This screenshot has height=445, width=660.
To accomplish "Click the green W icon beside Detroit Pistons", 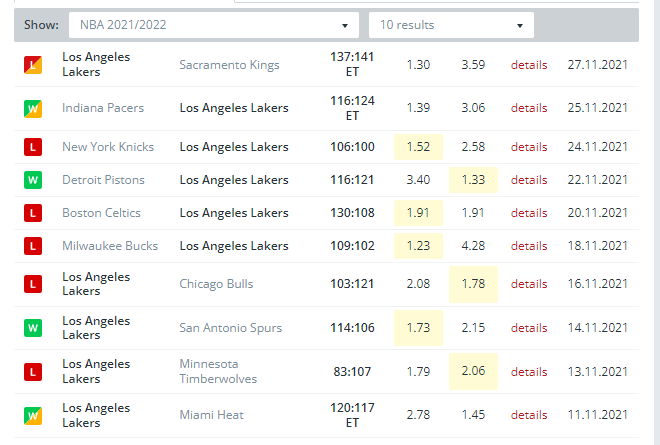I will pyautogui.click(x=33, y=180).
